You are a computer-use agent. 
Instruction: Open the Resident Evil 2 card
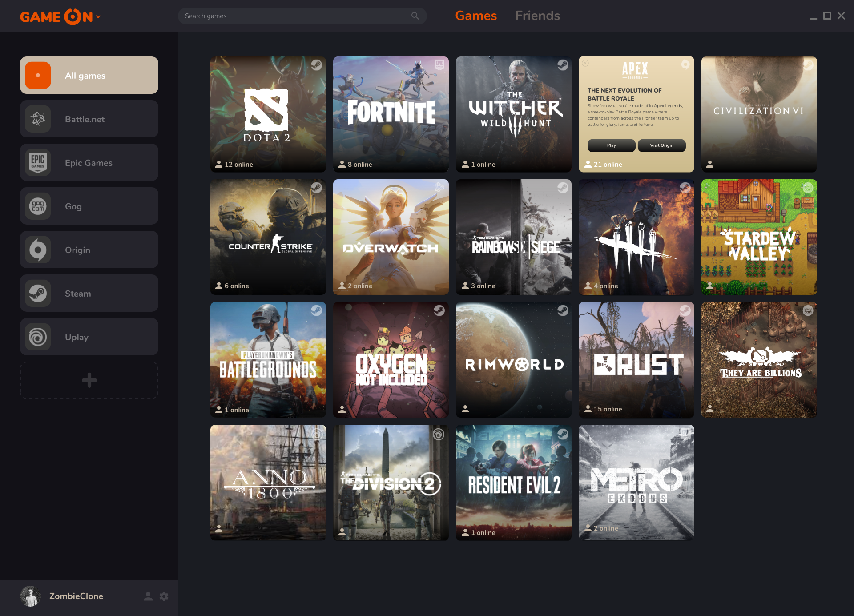pyautogui.click(x=514, y=483)
